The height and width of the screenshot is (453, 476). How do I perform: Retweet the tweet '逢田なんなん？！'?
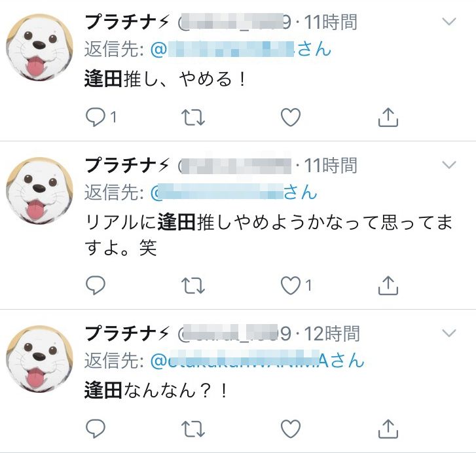[x=193, y=429]
